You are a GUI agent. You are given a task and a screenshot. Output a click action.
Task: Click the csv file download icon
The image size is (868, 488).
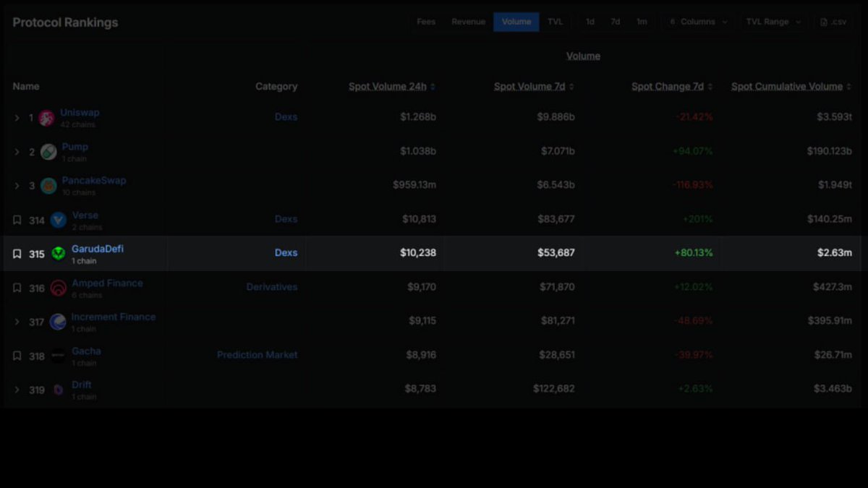(x=824, y=22)
